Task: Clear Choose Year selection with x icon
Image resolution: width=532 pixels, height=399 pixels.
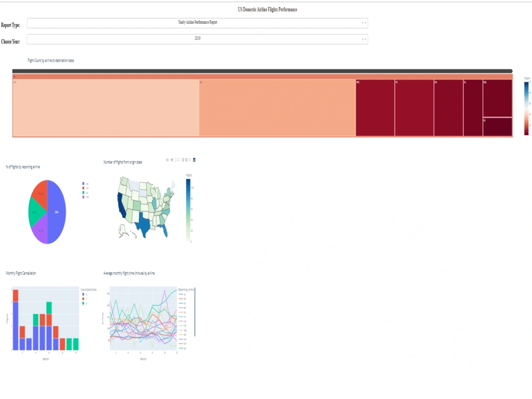Action: tap(363, 39)
